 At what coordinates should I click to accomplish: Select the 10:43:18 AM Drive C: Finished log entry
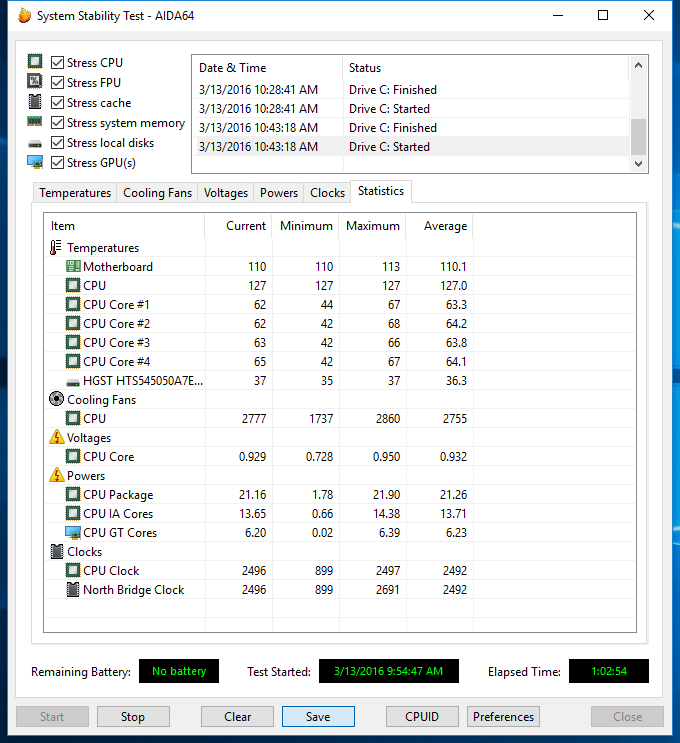coord(411,127)
